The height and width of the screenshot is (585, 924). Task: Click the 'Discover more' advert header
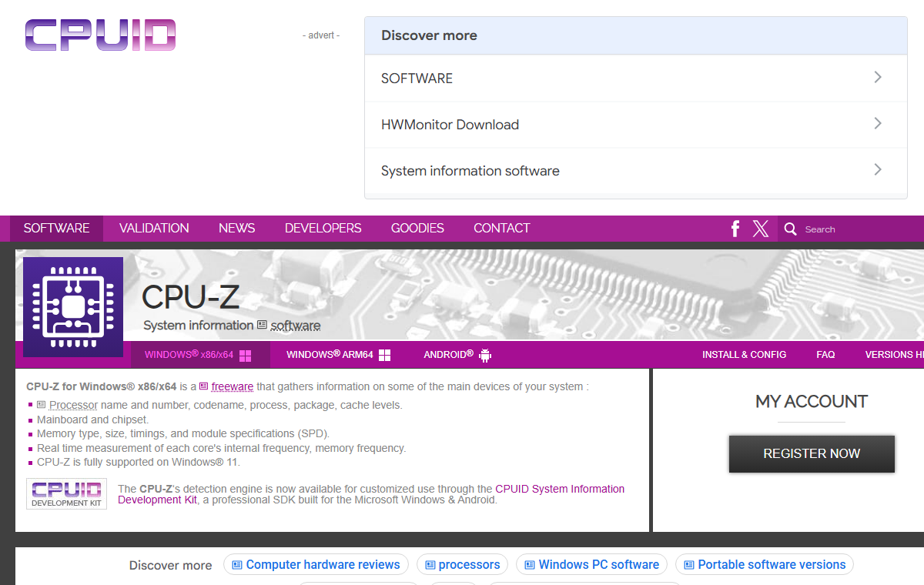(429, 35)
